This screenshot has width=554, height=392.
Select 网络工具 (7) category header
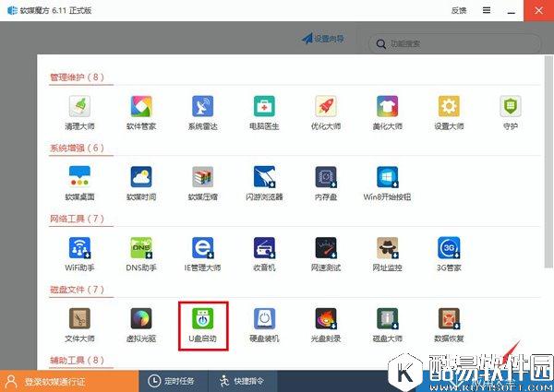(x=77, y=219)
